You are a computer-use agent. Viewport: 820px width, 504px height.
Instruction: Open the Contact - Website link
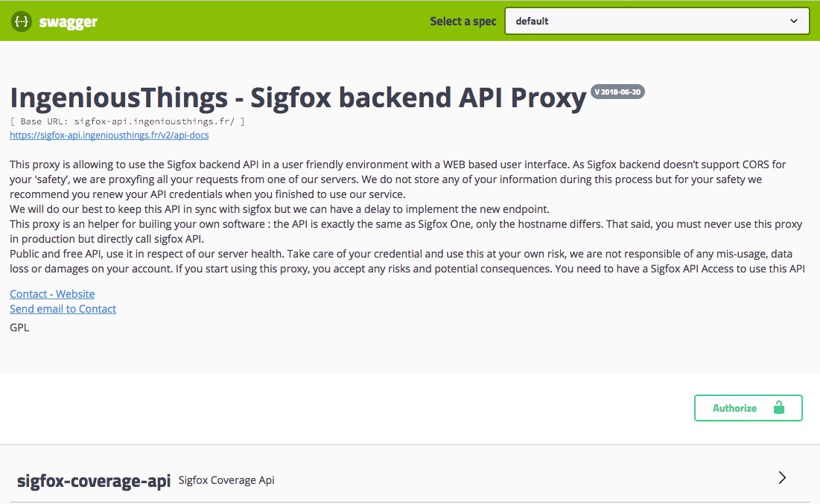pyautogui.click(x=52, y=294)
